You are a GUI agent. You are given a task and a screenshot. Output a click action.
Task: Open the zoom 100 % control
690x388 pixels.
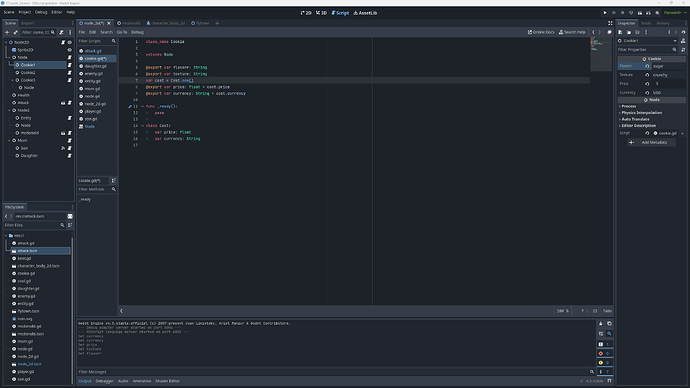[x=562, y=311]
